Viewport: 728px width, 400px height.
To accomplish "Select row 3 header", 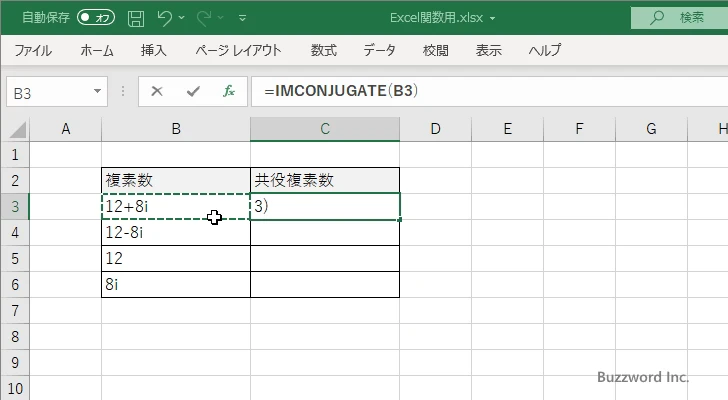I will [x=15, y=206].
